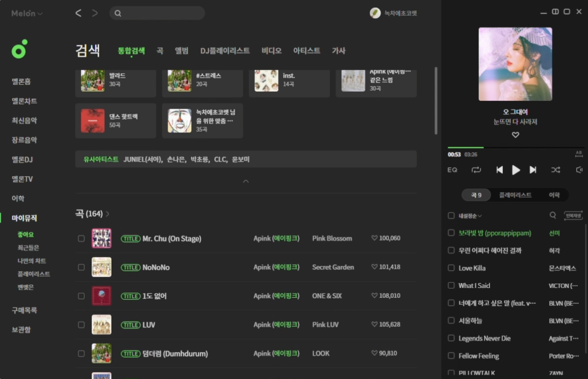Toggle the A-B section repeat icon
This screenshot has width=588, height=379.
click(x=579, y=154)
